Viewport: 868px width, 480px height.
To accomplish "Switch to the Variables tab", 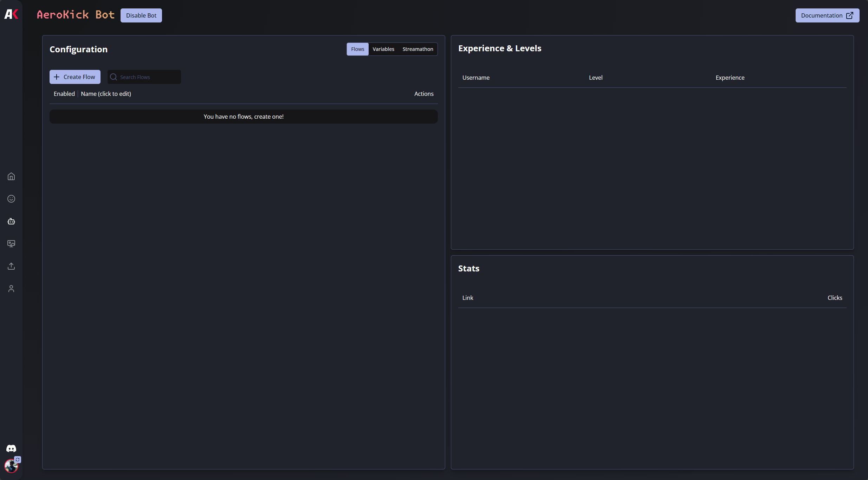I will [x=383, y=49].
